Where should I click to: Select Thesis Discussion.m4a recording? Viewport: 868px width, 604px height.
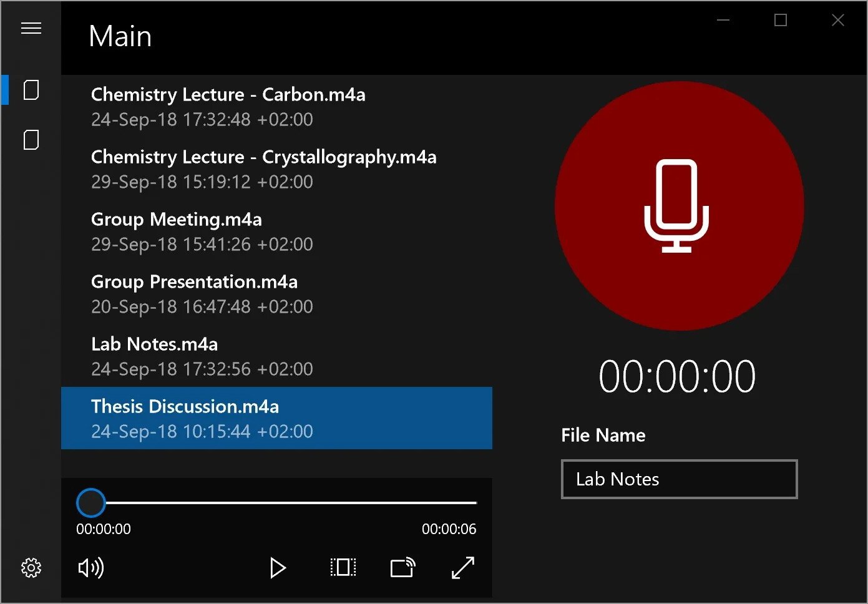click(276, 418)
